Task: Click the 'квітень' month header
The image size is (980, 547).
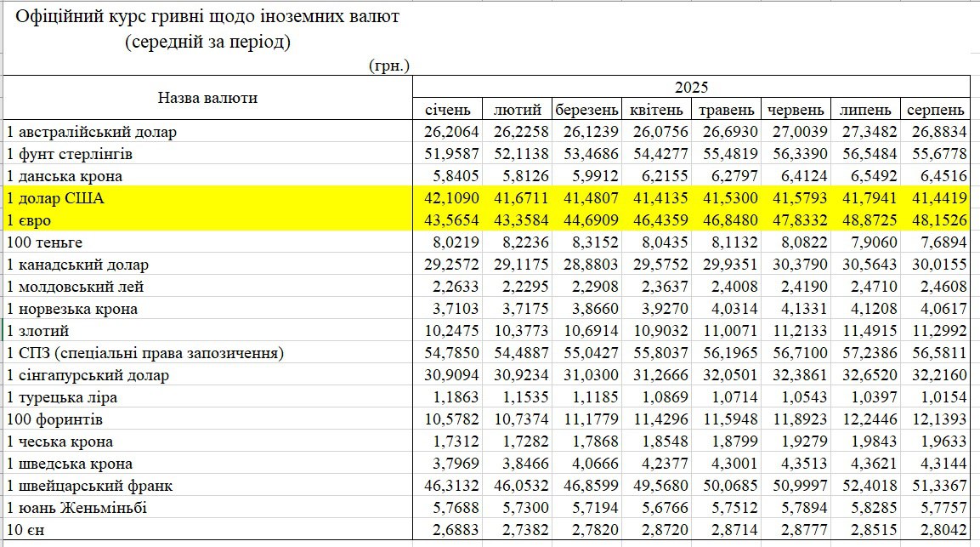Action: (656, 110)
